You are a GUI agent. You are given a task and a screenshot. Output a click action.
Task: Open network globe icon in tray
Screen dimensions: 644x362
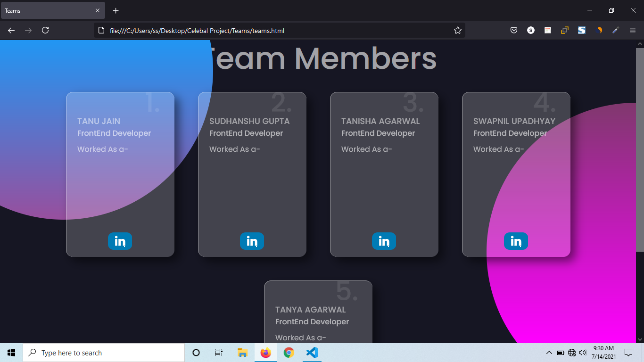tap(572, 353)
